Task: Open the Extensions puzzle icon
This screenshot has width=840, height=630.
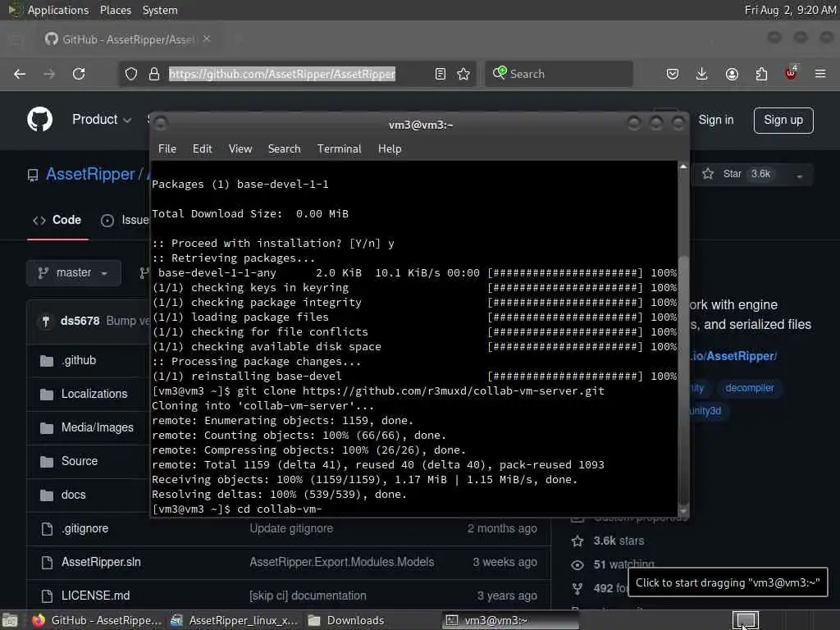Action: tap(761, 74)
